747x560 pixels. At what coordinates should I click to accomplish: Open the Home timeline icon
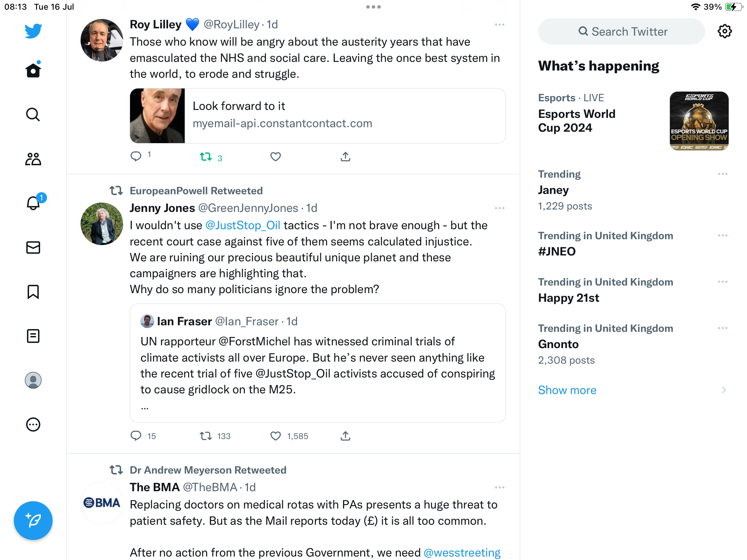(33, 71)
